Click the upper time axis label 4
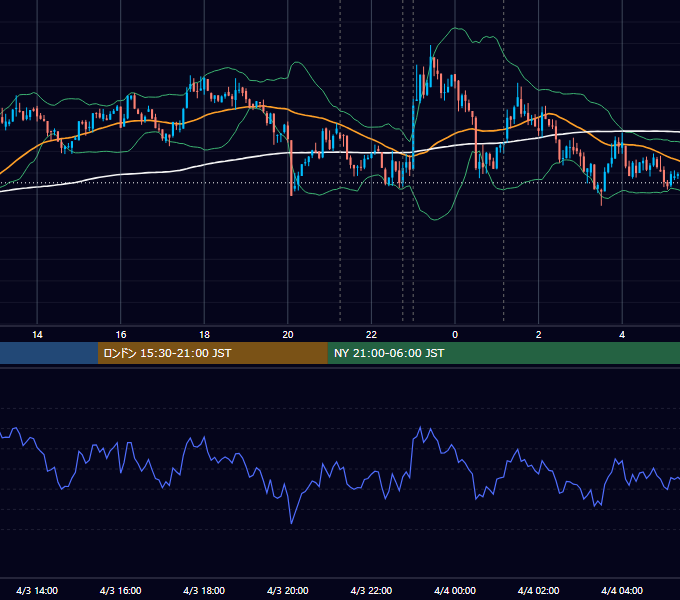This screenshot has width=680, height=600. (622, 335)
